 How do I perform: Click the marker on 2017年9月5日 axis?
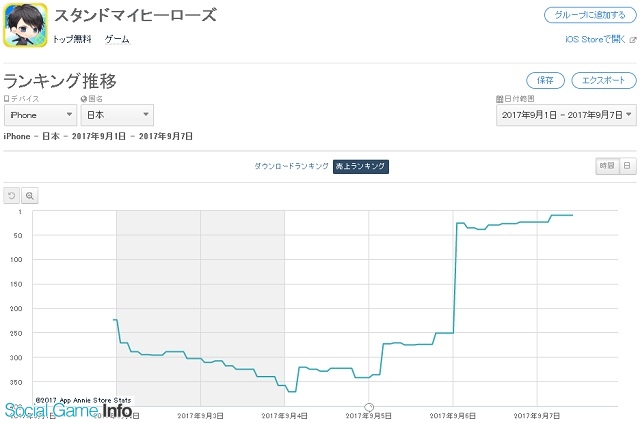(369, 407)
